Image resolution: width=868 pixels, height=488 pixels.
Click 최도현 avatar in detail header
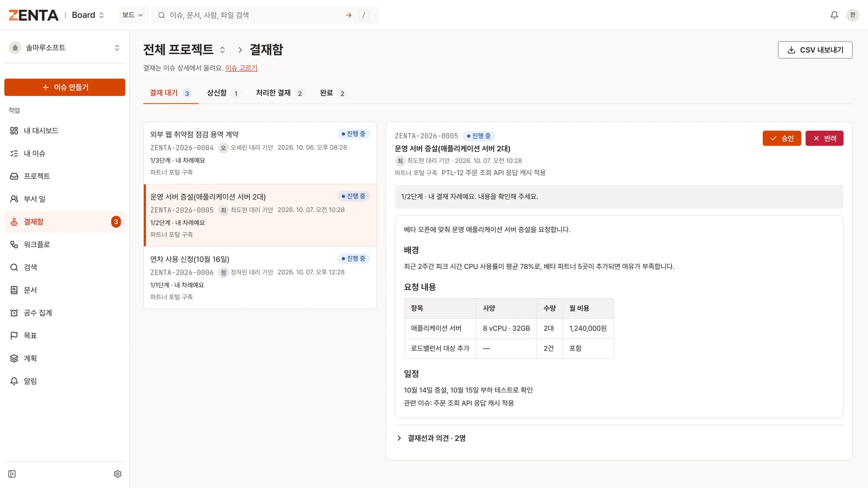(400, 161)
